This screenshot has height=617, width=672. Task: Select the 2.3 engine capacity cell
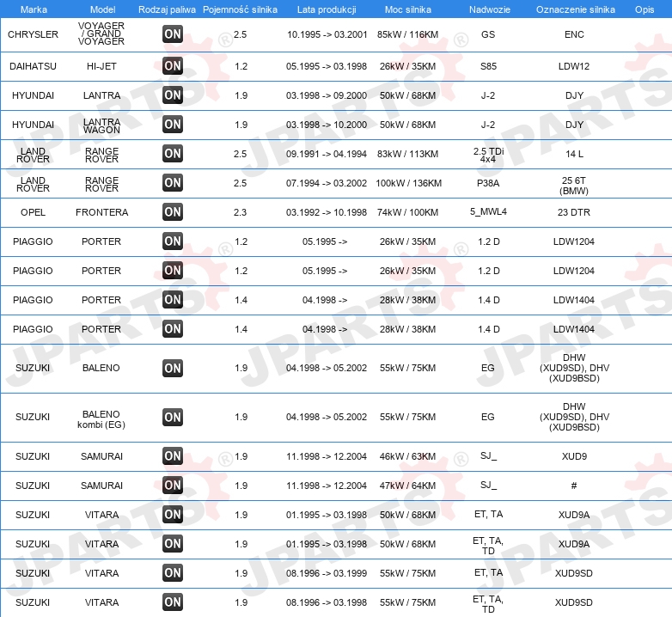pos(240,212)
